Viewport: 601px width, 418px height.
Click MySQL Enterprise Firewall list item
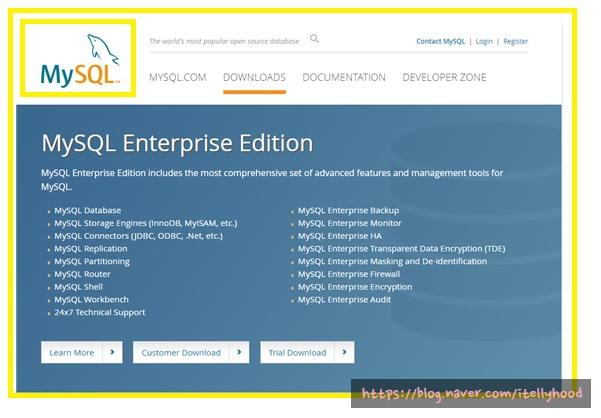(349, 274)
